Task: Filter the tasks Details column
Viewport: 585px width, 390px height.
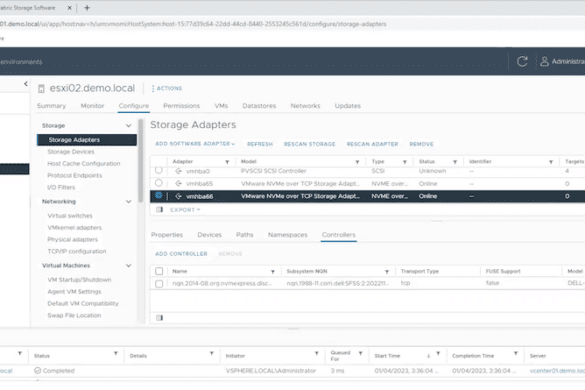Action: tap(212, 353)
